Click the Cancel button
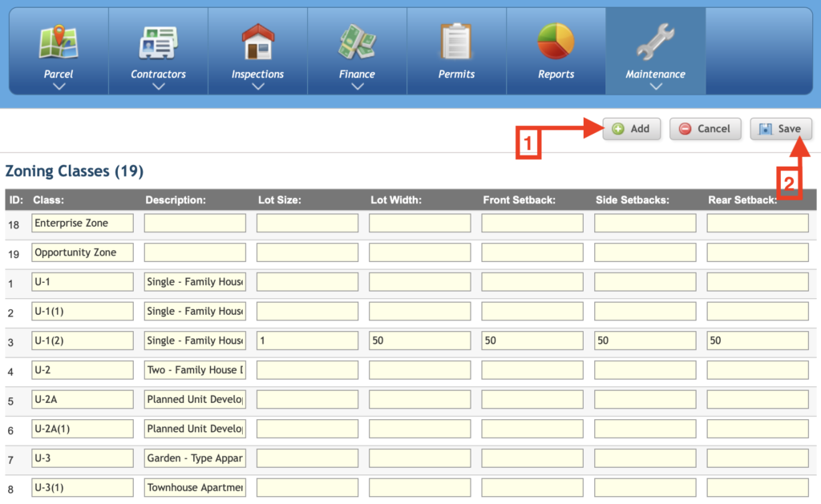 [706, 129]
